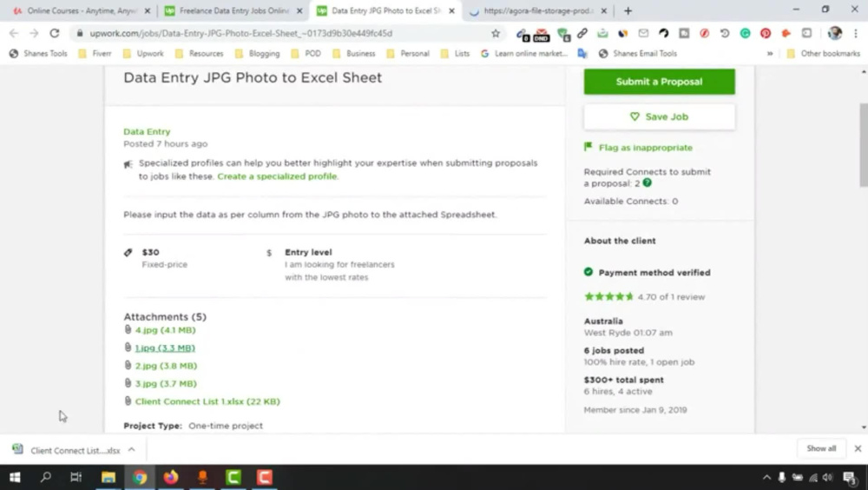Image resolution: width=868 pixels, height=490 pixels.
Task: Flag this job as inappropriate
Action: [x=638, y=148]
